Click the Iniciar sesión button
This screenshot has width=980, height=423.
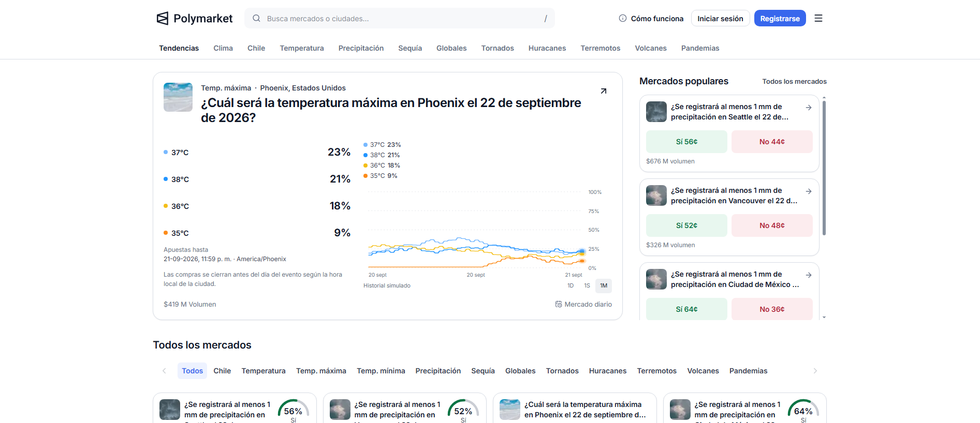[x=720, y=18]
